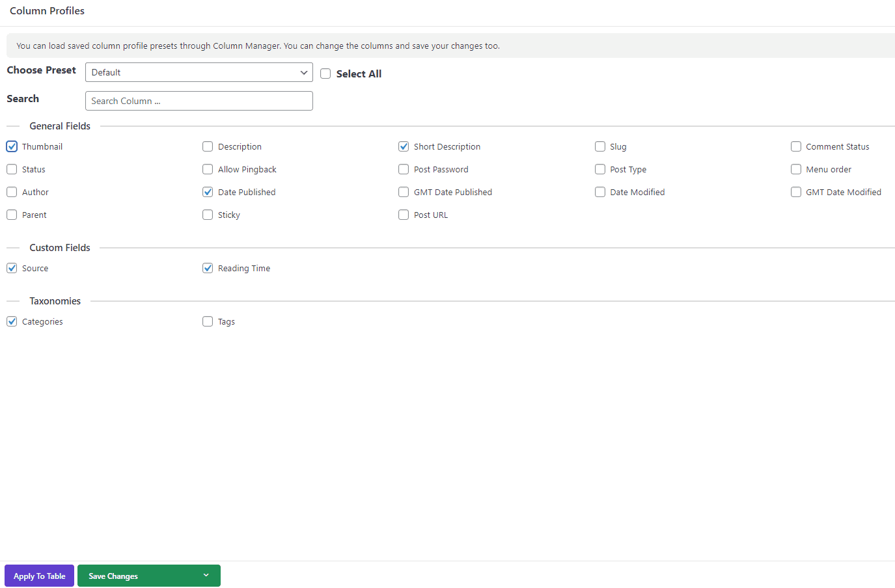
Task: Disable the Source custom field
Action: 11,268
